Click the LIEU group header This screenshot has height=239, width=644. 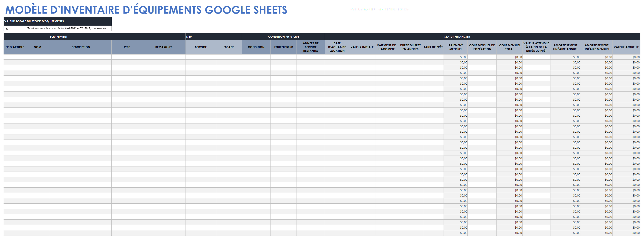214,36
